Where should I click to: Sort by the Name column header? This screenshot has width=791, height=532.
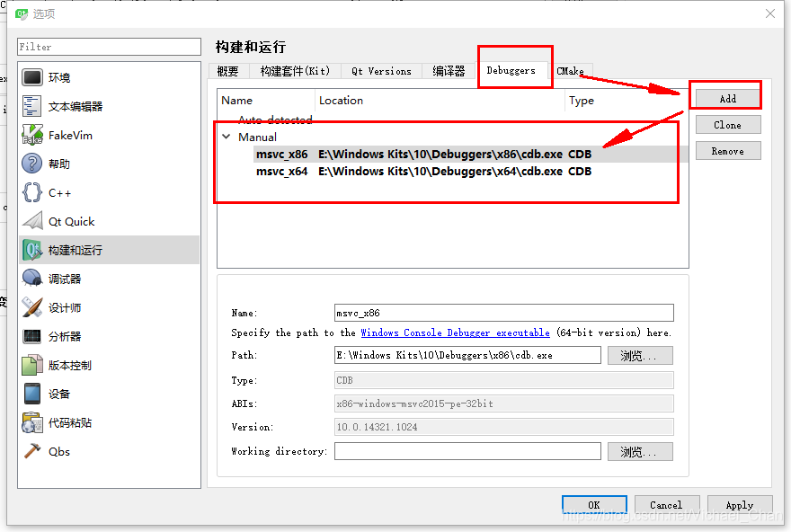[266, 101]
